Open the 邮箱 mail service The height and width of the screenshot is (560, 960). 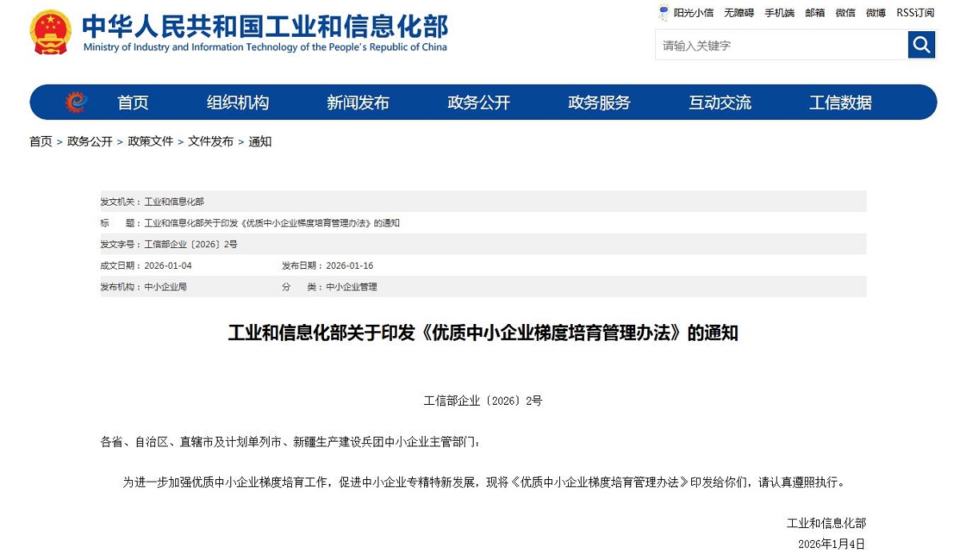(814, 13)
